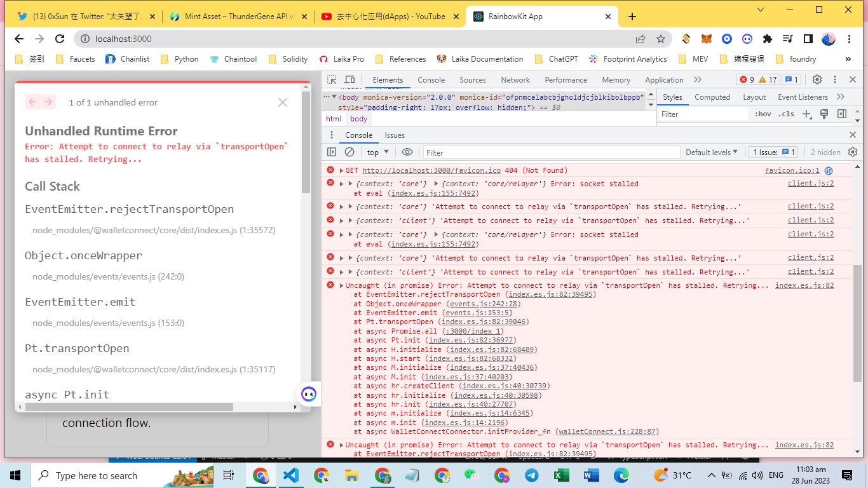Open the browser extensions puzzle icon
Screen dimensions: 868x488
tap(767, 39)
